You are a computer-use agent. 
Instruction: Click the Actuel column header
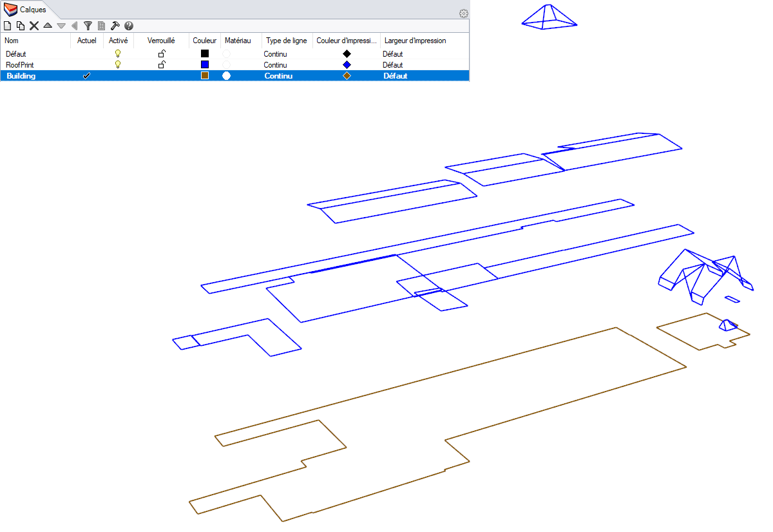pyautogui.click(x=86, y=41)
